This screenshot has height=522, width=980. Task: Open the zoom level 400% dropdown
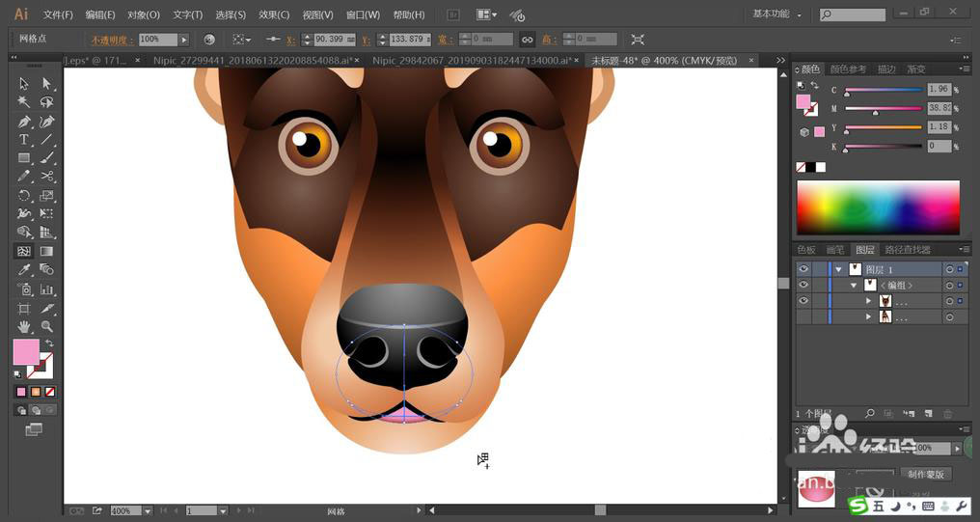(x=149, y=510)
